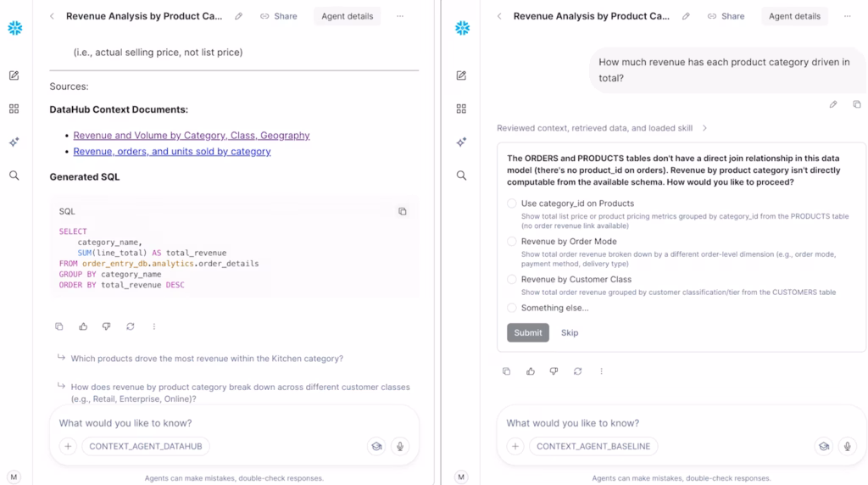Select 'Something else...' option
Image resolution: width=868 pixels, height=485 pixels.
click(511, 308)
